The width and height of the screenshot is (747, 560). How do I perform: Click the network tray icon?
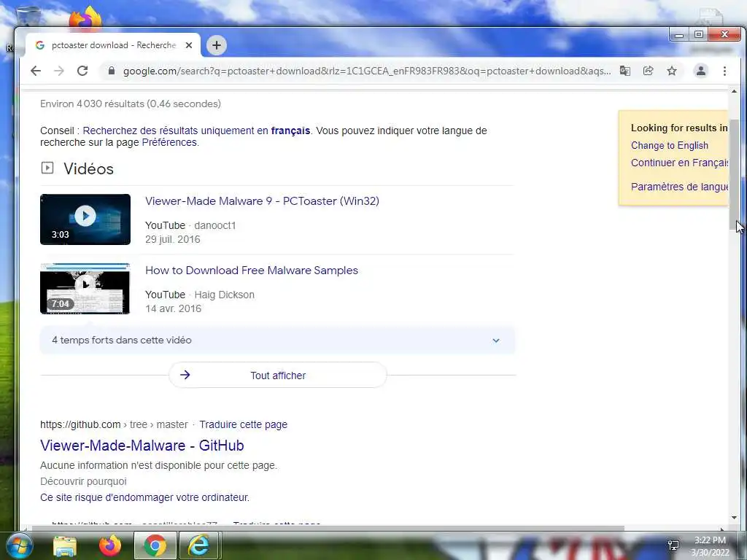673,545
